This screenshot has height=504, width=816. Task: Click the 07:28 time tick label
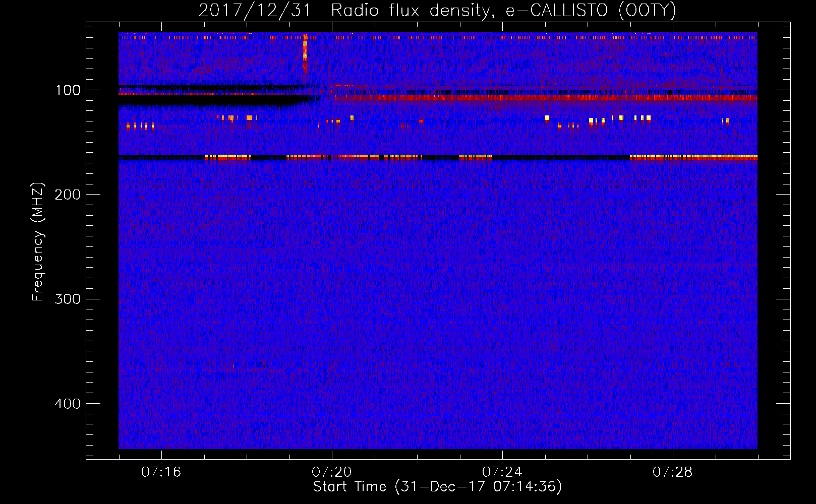(673, 472)
